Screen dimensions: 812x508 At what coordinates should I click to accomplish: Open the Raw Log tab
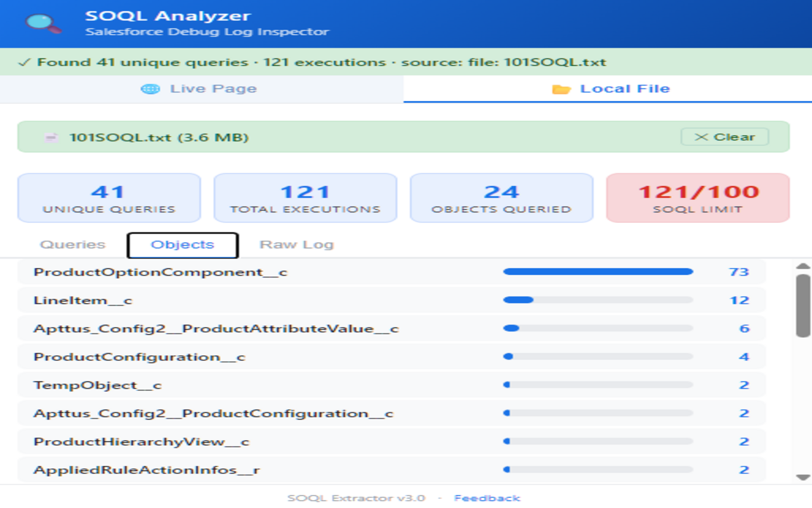296,245
